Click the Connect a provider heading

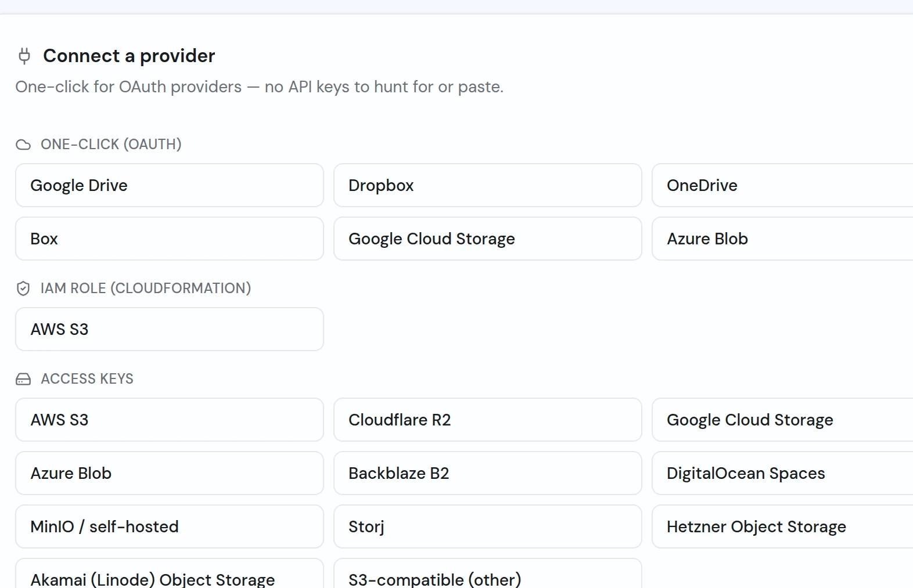(129, 56)
